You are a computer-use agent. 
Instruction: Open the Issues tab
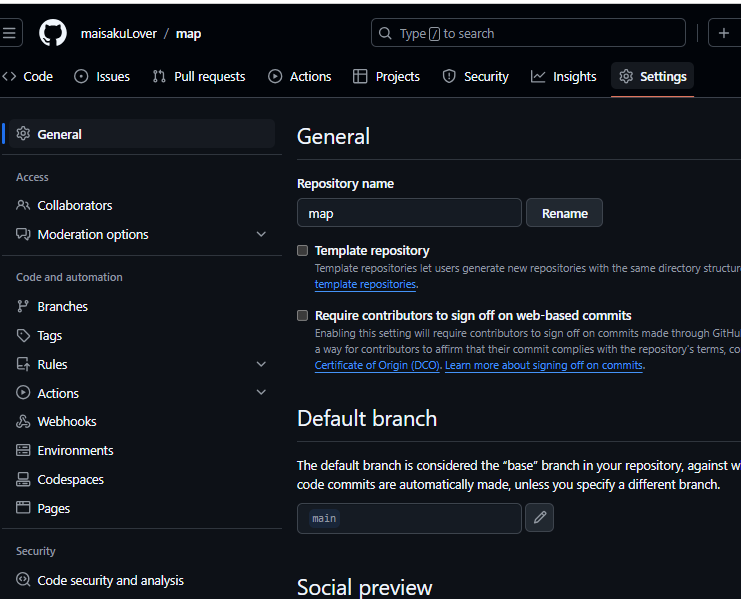[x=102, y=77]
